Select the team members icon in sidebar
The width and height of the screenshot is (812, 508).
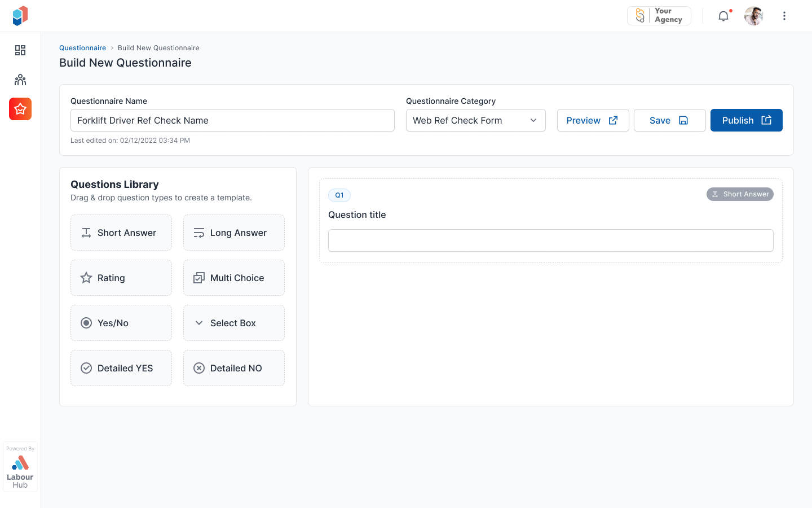point(20,80)
